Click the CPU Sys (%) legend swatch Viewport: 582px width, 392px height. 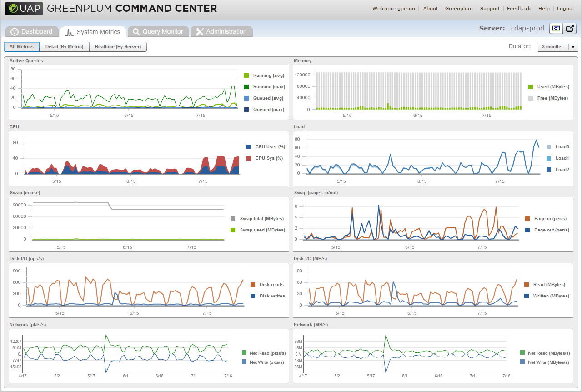point(249,158)
